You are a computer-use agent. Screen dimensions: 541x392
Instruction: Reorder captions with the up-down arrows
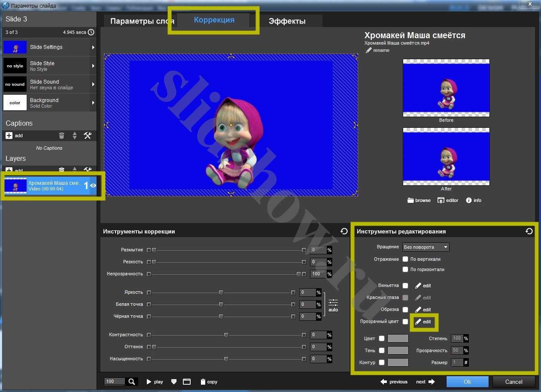[x=75, y=136]
